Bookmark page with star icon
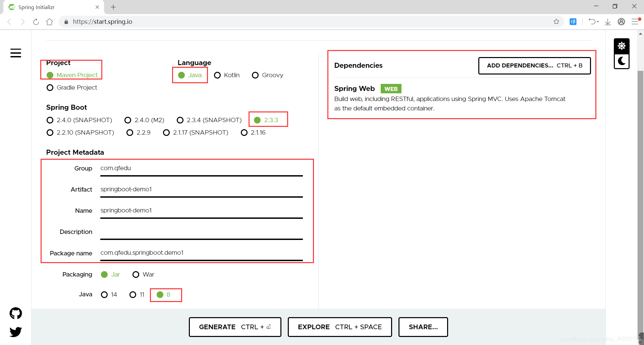The image size is (644, 345). (556, 22)
